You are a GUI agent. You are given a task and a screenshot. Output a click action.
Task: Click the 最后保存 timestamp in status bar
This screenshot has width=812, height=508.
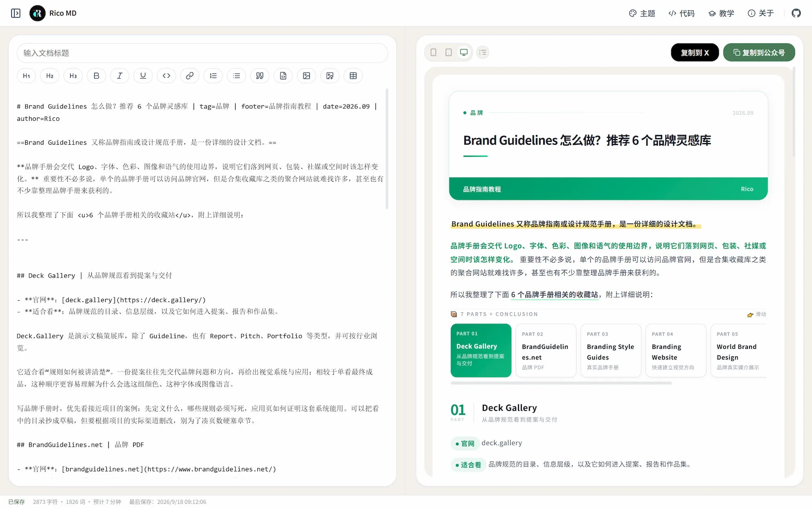(168, 502)
